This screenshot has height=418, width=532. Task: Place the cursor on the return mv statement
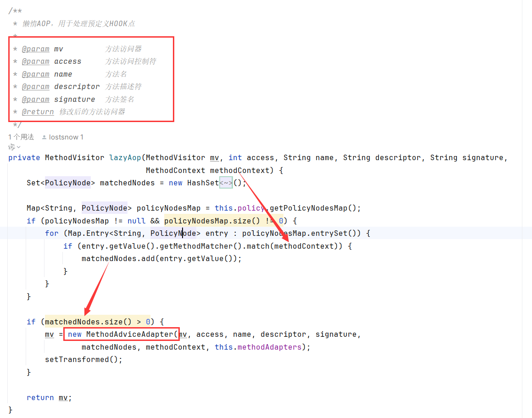(x=49, y=398)
